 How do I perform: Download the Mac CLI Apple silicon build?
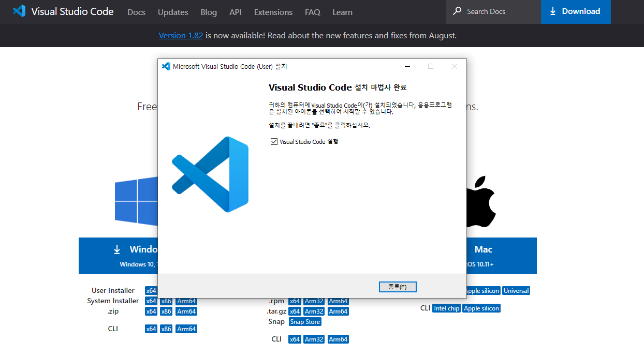[x=481, y=308]
